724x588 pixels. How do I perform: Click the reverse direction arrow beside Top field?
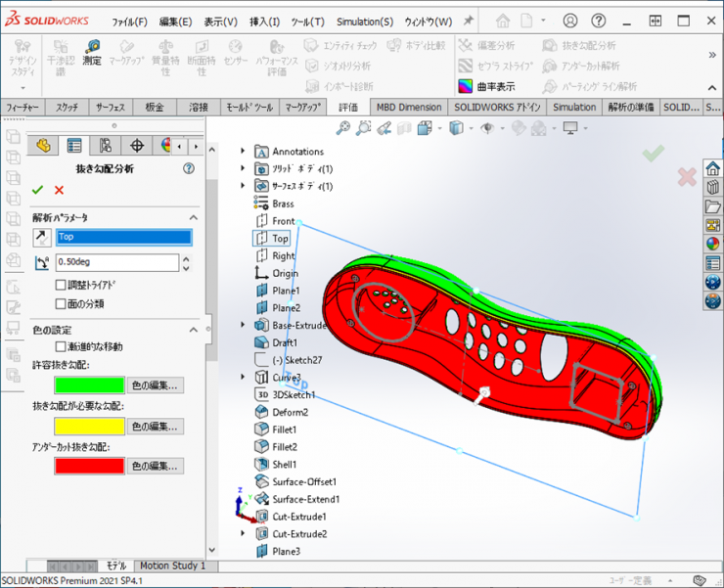41,237
